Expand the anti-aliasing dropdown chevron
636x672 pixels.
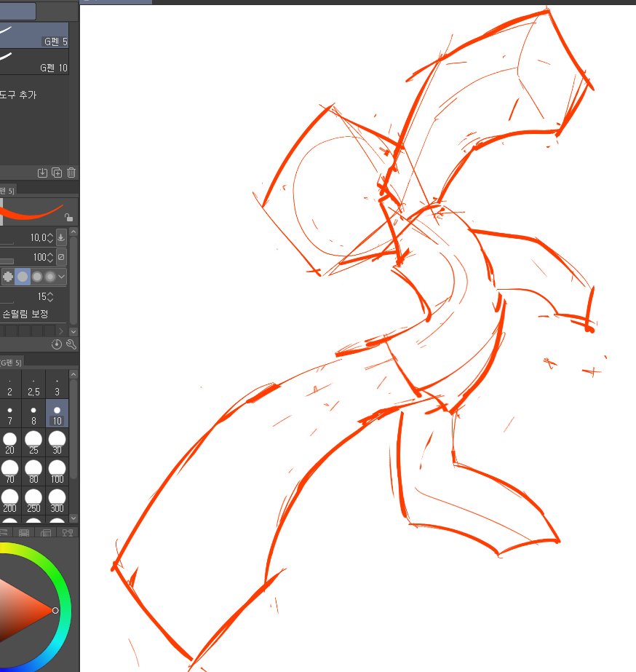[x=62, y=277]
